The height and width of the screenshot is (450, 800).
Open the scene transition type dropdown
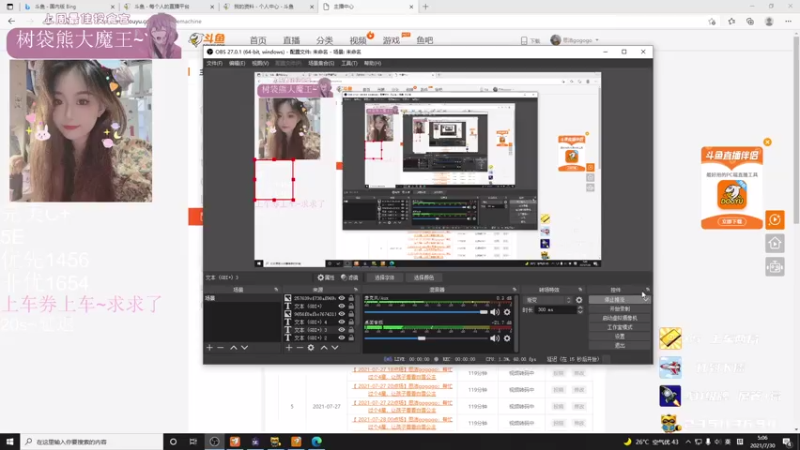548,300
